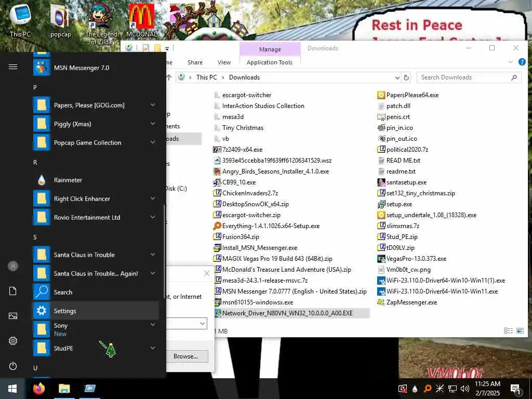Select santasetup.exe file

pos(402,182)
